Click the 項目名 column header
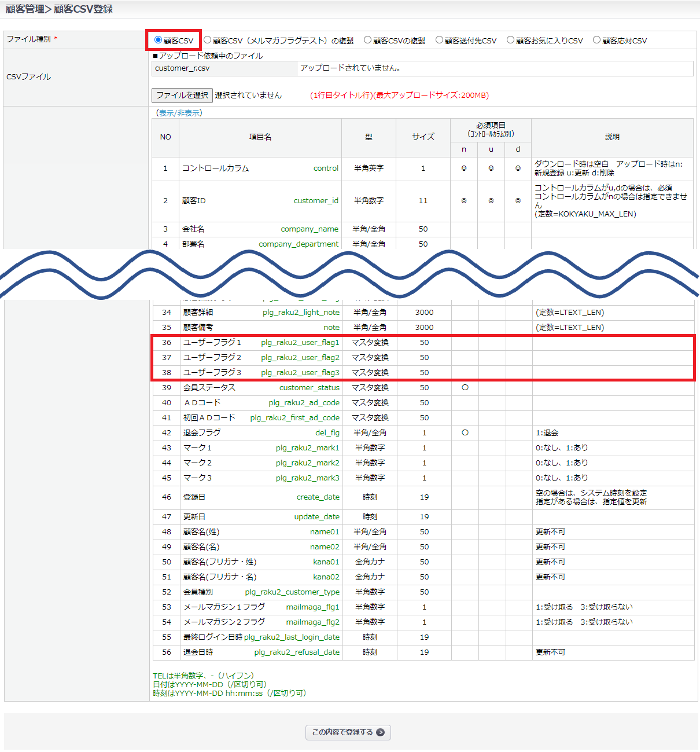Image resolution: width=700 pixels, height=752 pixels. [260, 137]
